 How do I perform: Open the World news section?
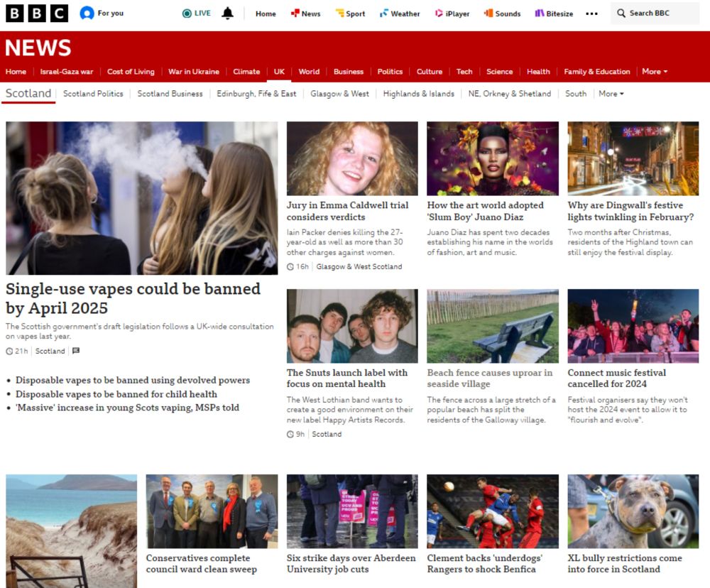point(309,72)
